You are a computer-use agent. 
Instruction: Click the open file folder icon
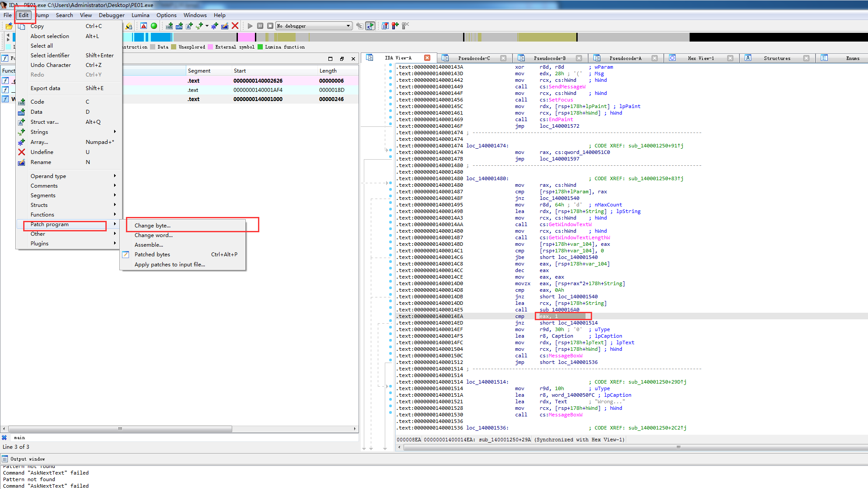(9, 26)
